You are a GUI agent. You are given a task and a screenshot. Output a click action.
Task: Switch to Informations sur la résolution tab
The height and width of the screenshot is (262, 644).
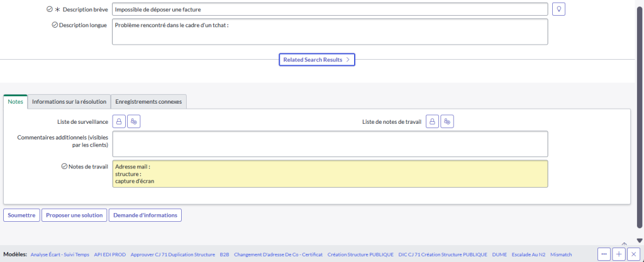tap(69, 101)
